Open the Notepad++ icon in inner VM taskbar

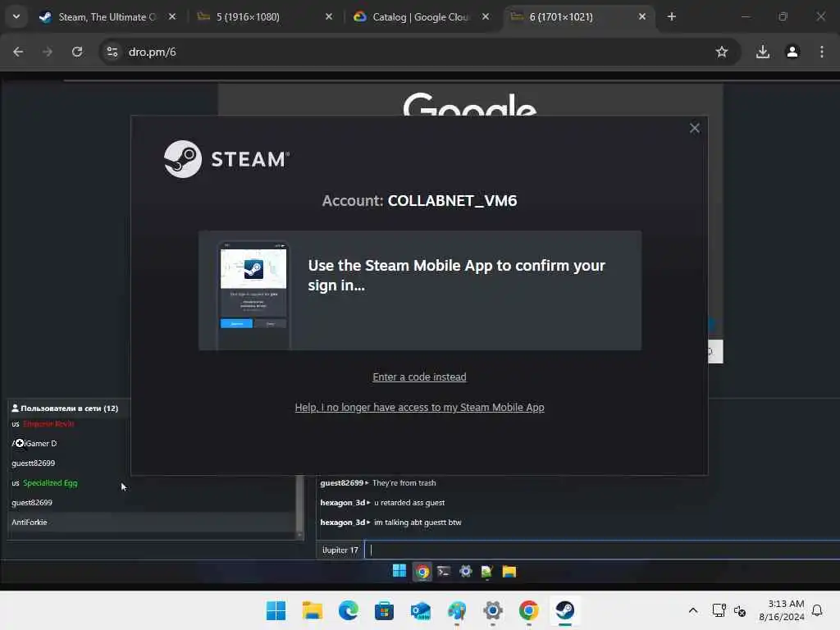pos(487,572)
